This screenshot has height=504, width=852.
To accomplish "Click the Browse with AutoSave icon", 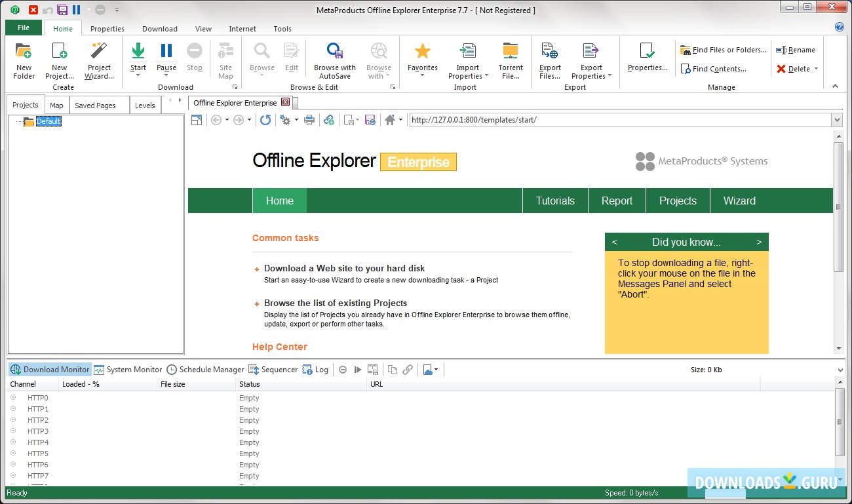I will point(334,59).
